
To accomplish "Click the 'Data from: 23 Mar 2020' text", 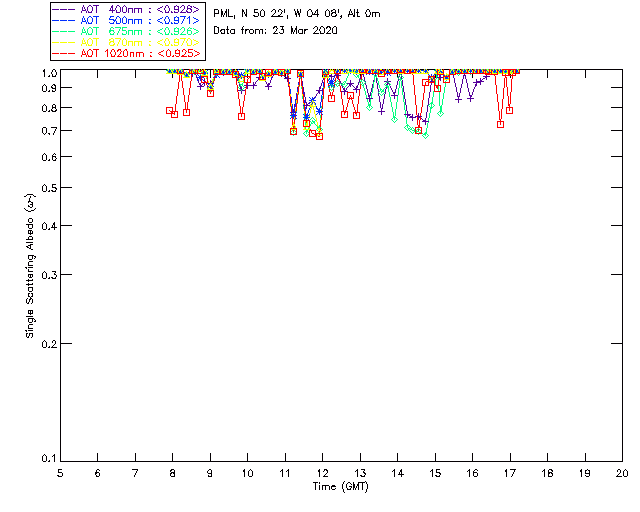I will [276, 31].
